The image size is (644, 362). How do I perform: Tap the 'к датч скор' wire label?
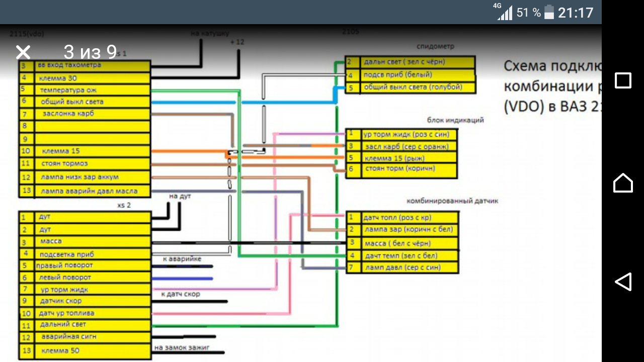click(x=180, y=294)
